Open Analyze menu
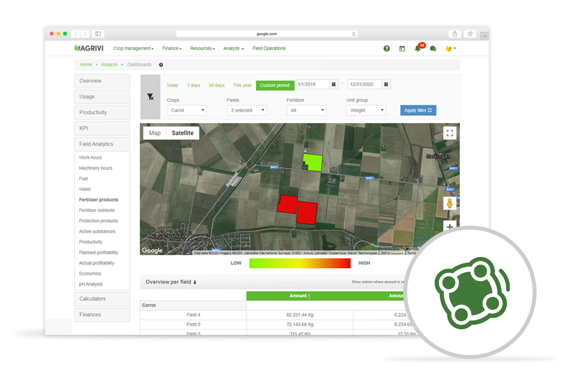This screenshot has width=578, height=392. point(234,48)
